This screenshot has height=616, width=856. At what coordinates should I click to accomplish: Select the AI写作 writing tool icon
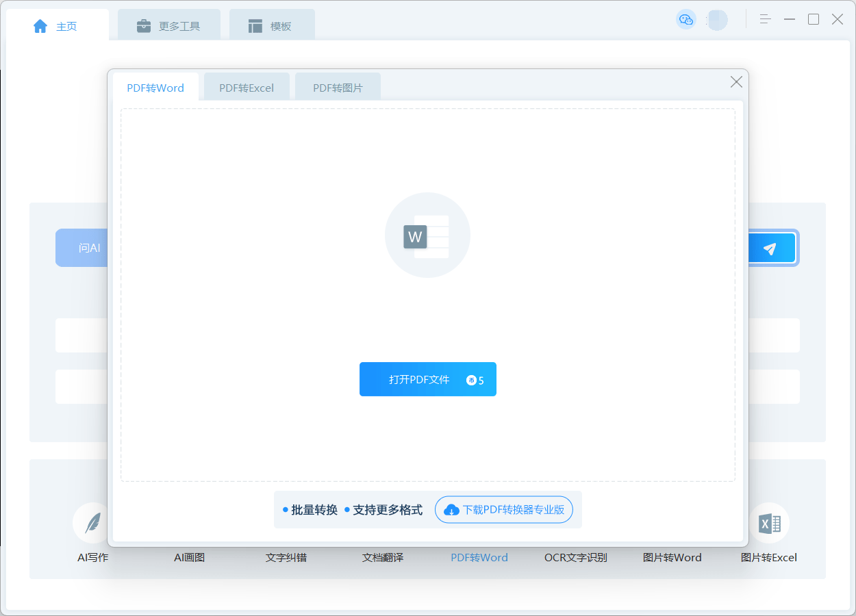coord(92,523)
